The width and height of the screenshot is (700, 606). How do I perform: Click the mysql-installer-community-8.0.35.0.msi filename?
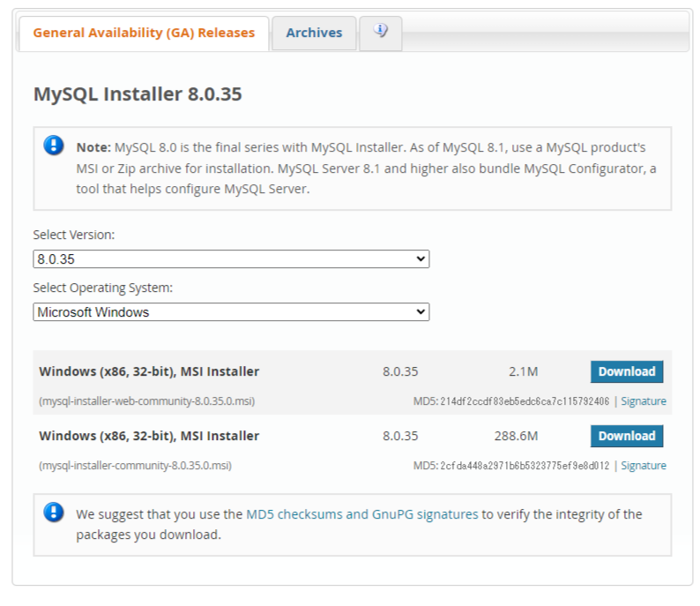(136, 466)
